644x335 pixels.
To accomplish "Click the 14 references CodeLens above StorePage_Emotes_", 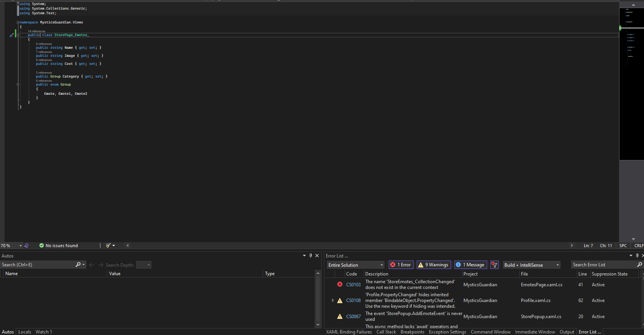I will [x=36, y=31].
